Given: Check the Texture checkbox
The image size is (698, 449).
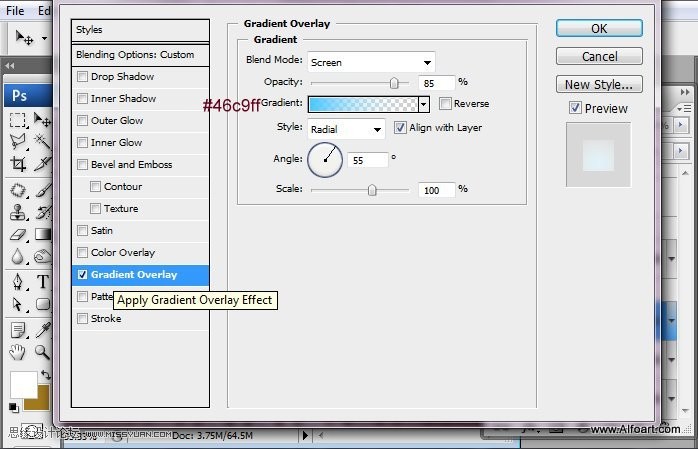Looking at the screenshot, I should click(95, 208).
